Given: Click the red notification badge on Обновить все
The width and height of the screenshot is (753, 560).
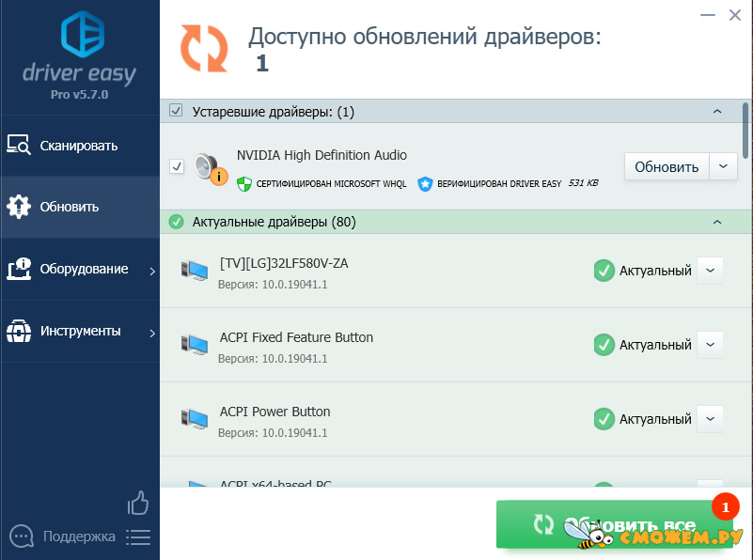Looking at the screenshot, I should [725, 506].
